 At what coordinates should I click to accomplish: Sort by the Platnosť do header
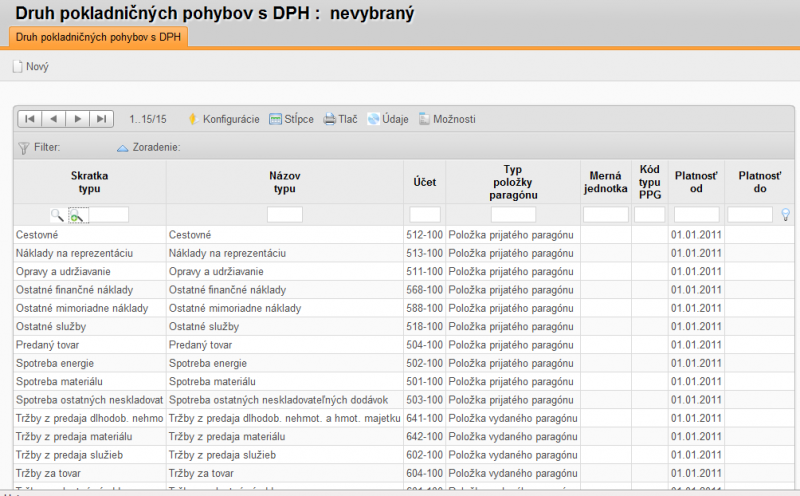tap(760, 182)
